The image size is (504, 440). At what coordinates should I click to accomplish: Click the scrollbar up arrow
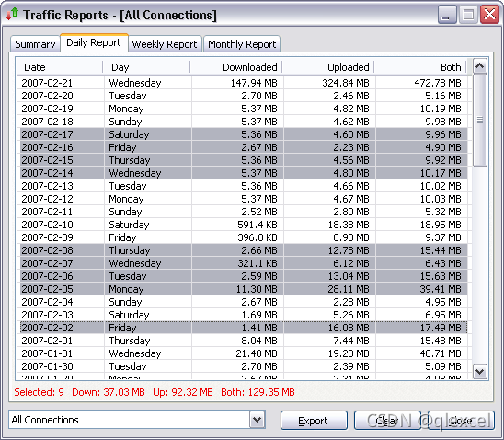pyautogui.click(x=480, y=66)
